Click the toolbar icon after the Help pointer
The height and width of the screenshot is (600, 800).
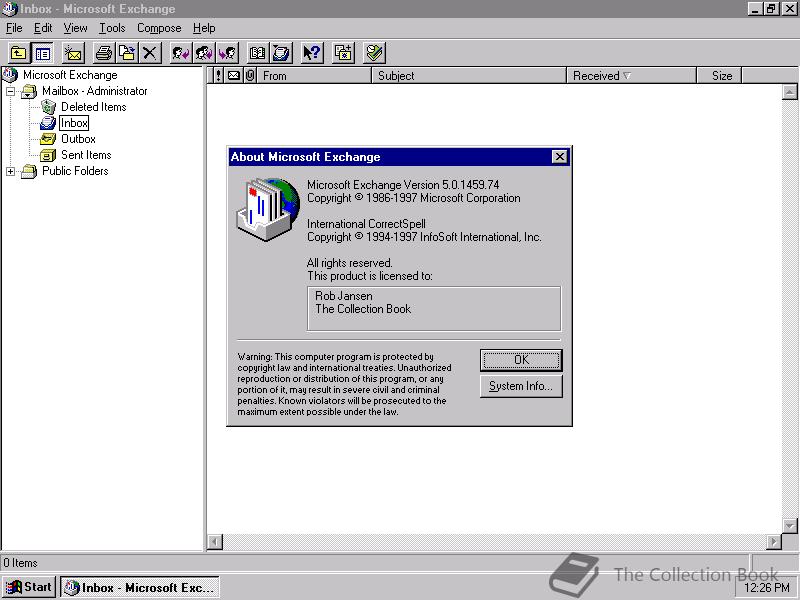point(343,53)
